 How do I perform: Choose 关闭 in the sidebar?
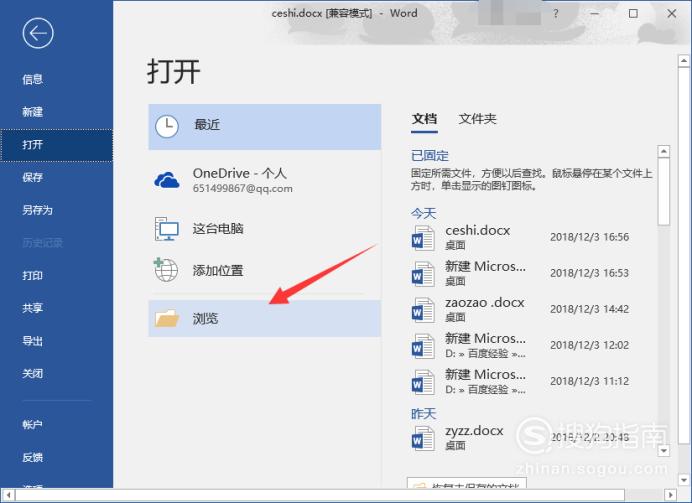click(x=33, y=374)
